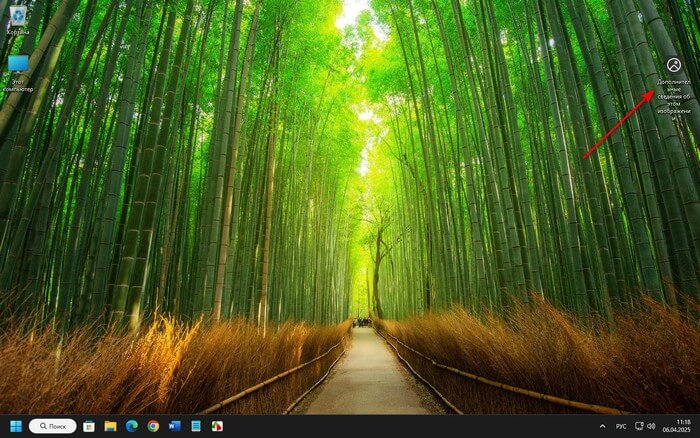Screen dimensions: 700x438
Task: Open Microsoft Word from the taskbar
Action: (x=174, y=426)
